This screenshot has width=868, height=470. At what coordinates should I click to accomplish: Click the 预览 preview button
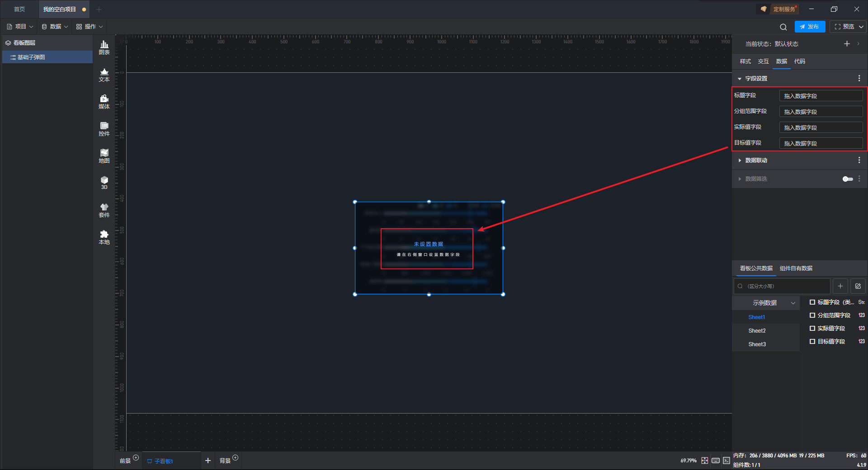pyautogui.click(x=844, y=27)
